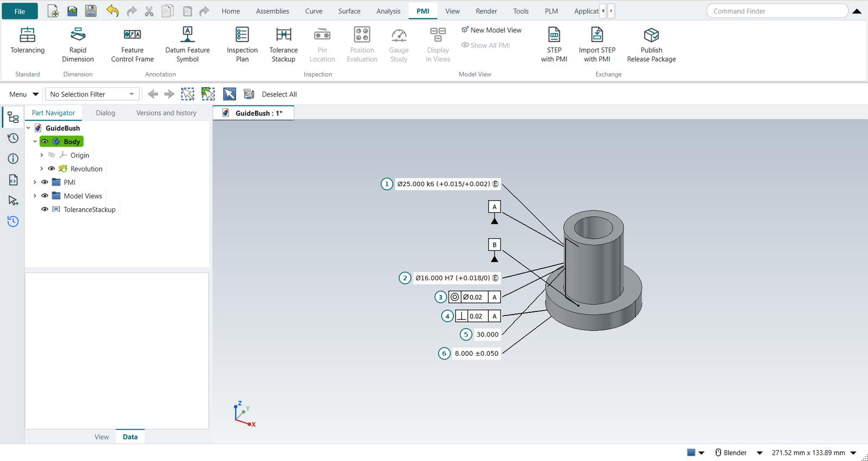
Task: Click the blue color swatch in status bar
Action: click(691, 452)
